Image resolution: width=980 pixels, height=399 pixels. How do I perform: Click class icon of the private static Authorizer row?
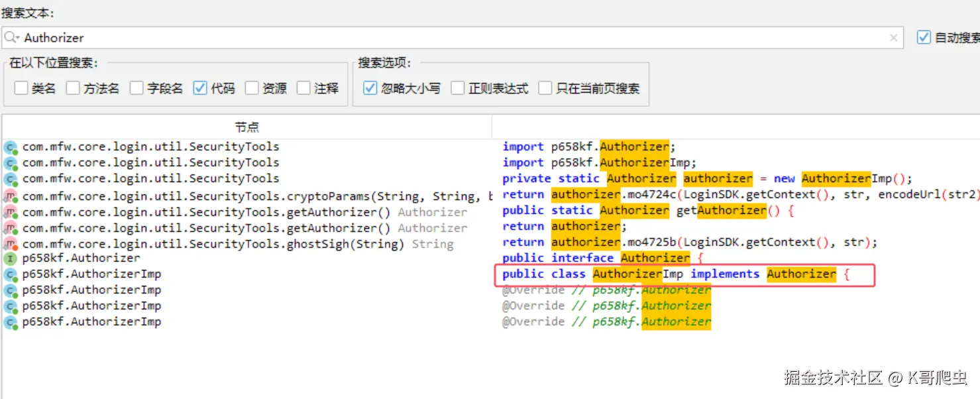(x=10, y=179)
